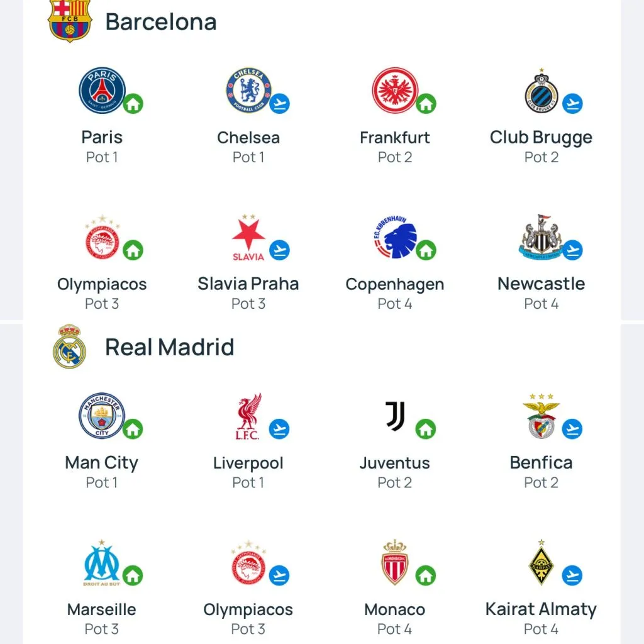Click the Club Brugge crest

541,92
